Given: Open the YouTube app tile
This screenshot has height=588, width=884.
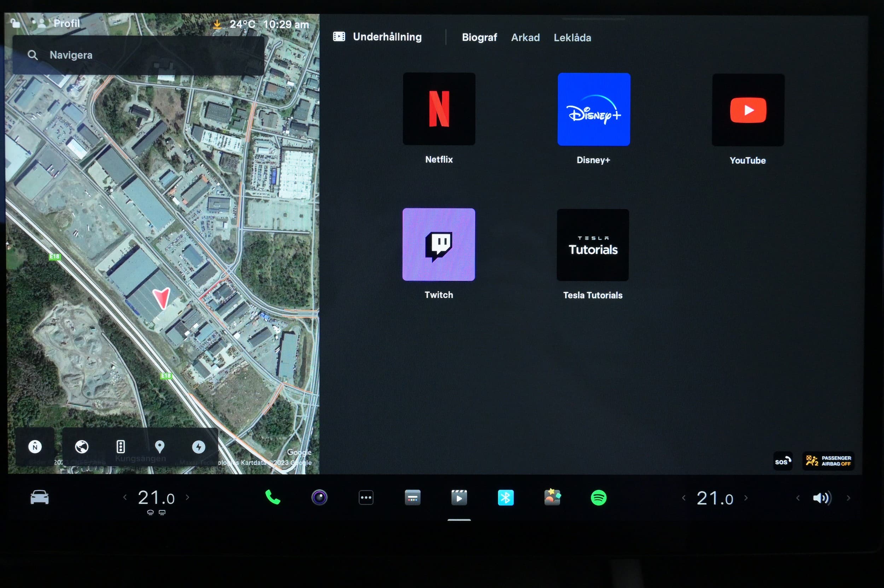Looking at the screenshot, I should [x=748, y=110].
